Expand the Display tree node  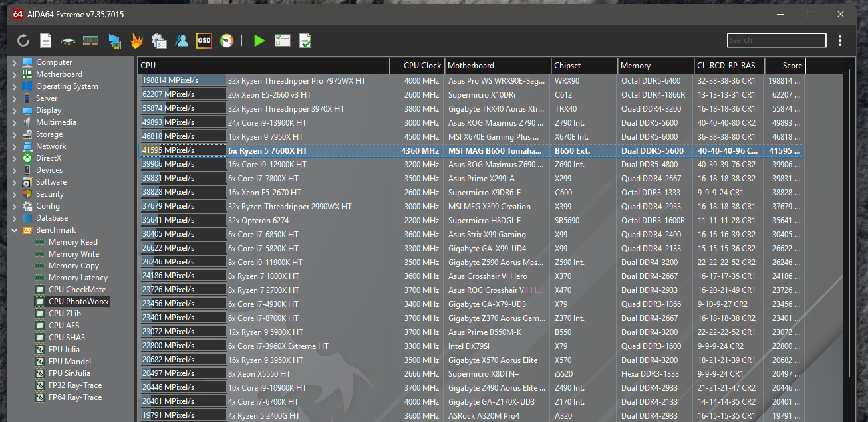[15, 110]
